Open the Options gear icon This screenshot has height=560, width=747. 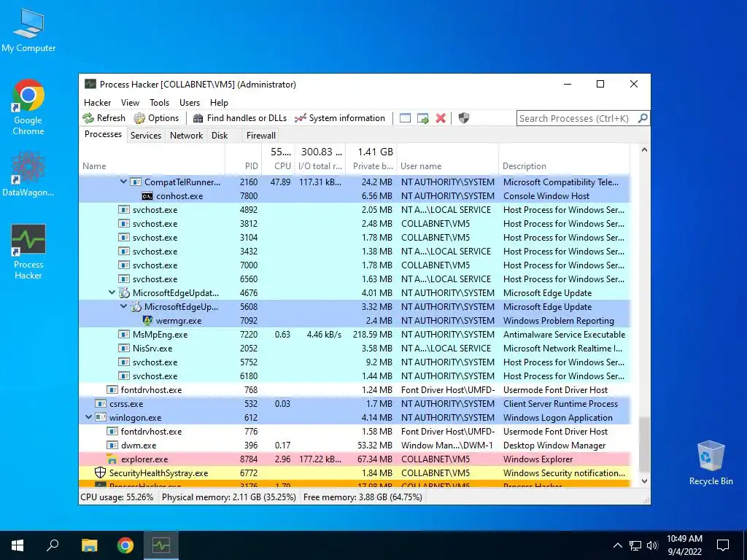(x=139, y=118)
